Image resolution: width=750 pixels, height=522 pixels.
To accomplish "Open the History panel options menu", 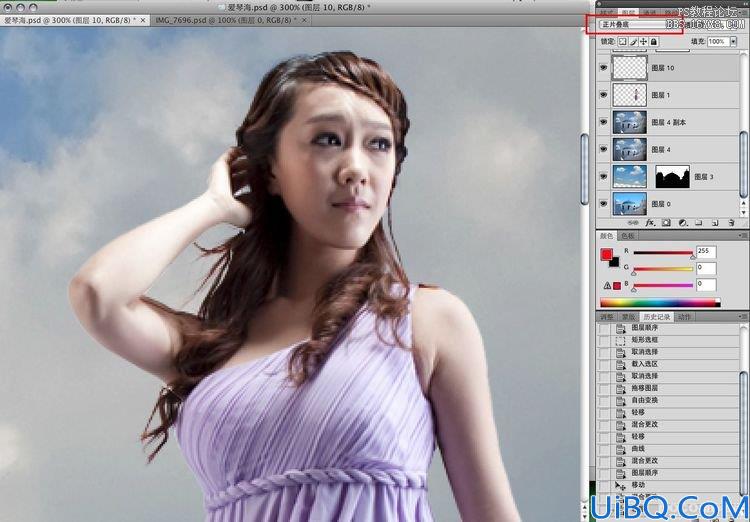I will coord(742,317).
